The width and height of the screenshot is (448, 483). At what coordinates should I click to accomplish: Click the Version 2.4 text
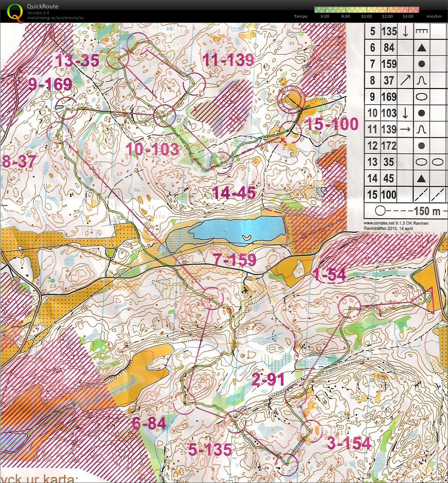(x=38, y=13)
